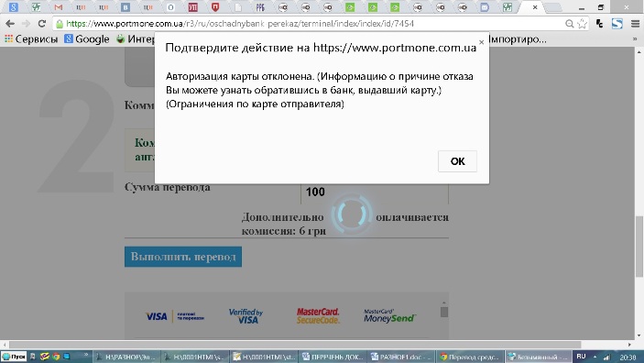Open the Chrome hamburger menu
Image resolution: width=644 pixels, height=363 pixels.
coord(635,24)
